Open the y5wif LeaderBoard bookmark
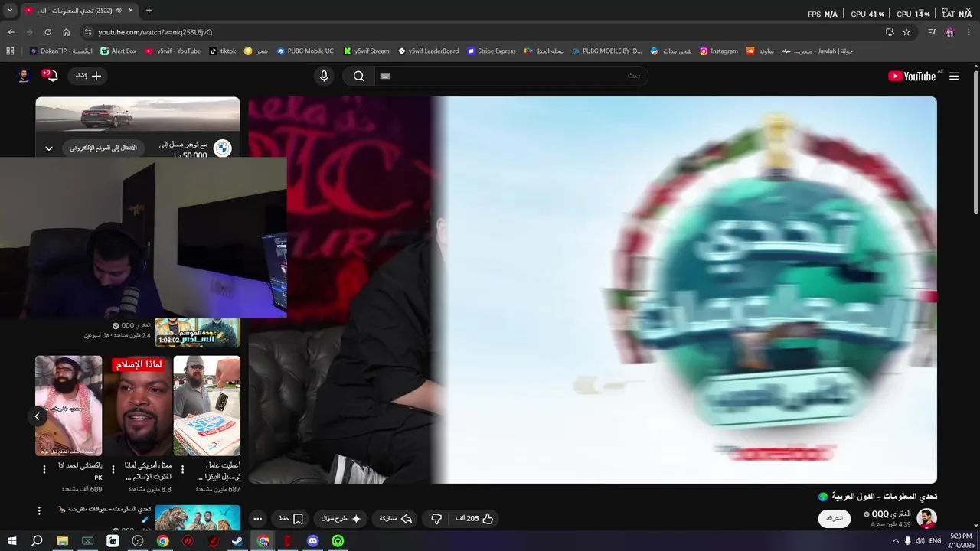 pyautogui.click(x=429, y=51)
